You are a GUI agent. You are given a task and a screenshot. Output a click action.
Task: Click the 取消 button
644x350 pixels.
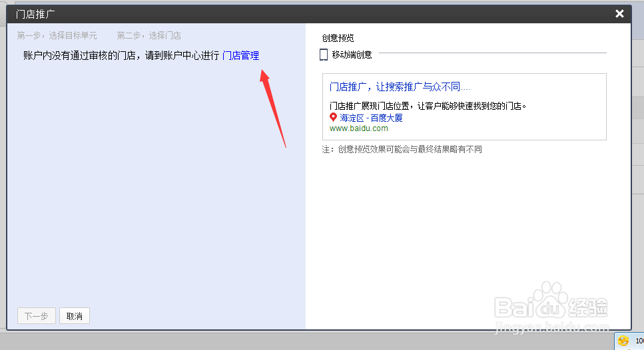coord(75,316)
